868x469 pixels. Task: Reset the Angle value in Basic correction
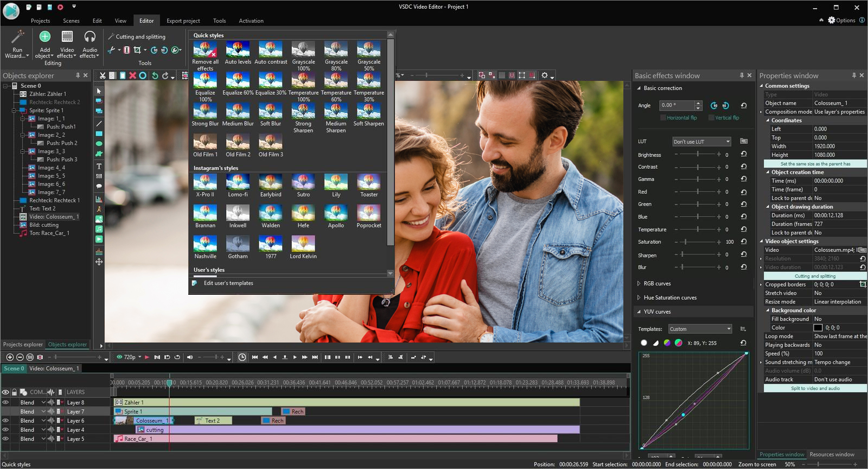coord(743,105)
